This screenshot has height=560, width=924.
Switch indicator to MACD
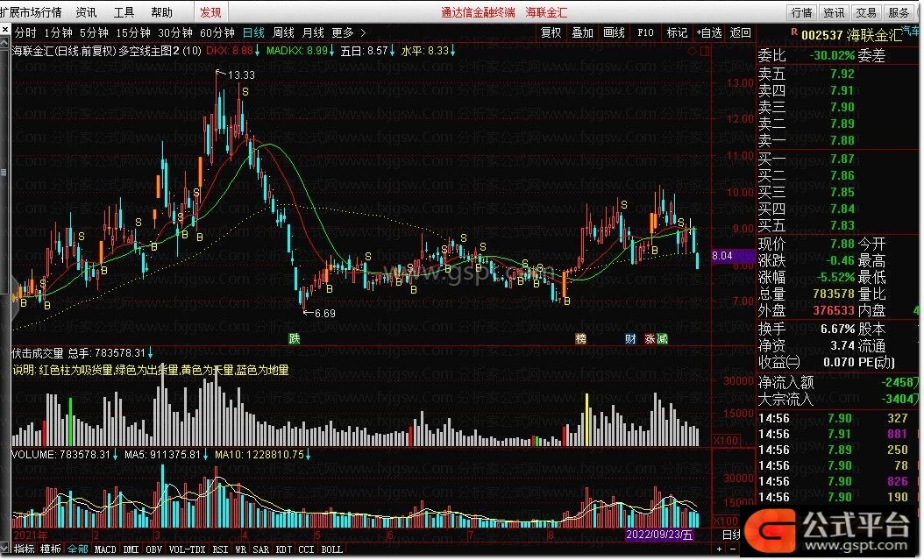[105, 549]
